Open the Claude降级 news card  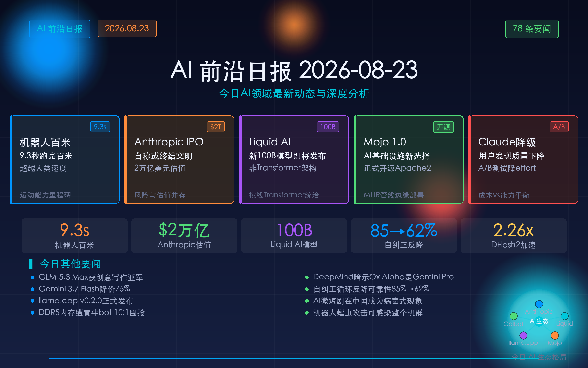(x=523, y=159)
